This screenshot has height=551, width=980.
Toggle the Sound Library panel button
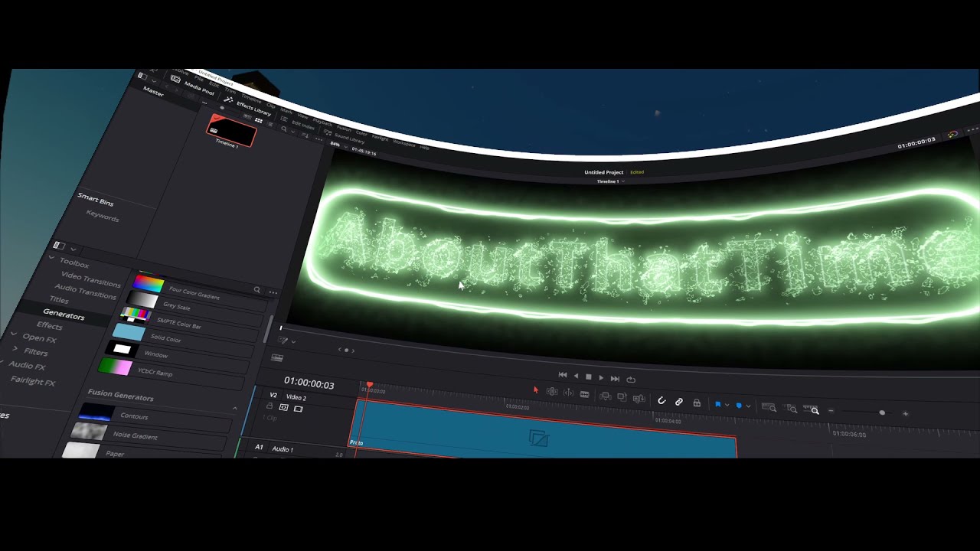(345, 136)
